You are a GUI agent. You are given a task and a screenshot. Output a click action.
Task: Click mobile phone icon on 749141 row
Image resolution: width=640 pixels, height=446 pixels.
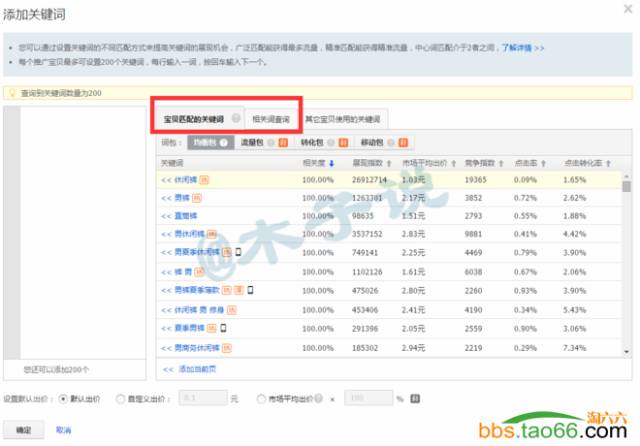[238, 252]
